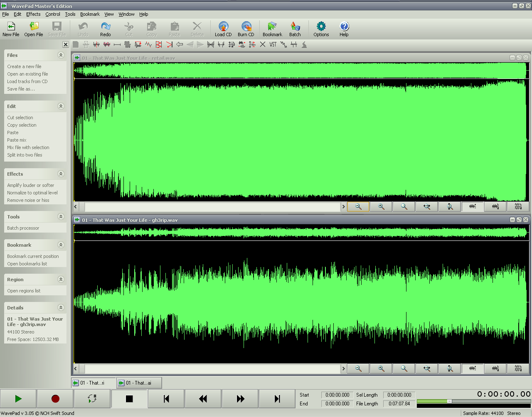Click the VST plugin icon

click(273, 44)
